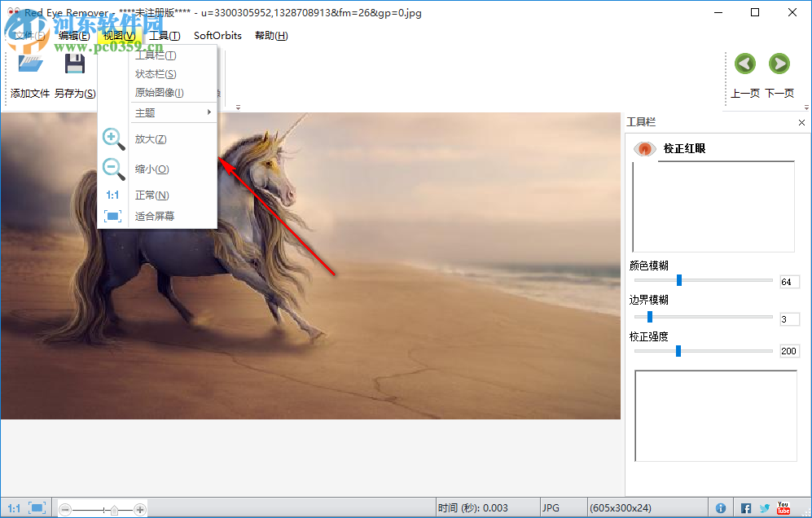Click the zoom-in magnifier icon
Image resolution: width=812 pixels, height=518 pixels.
[112, 138]
